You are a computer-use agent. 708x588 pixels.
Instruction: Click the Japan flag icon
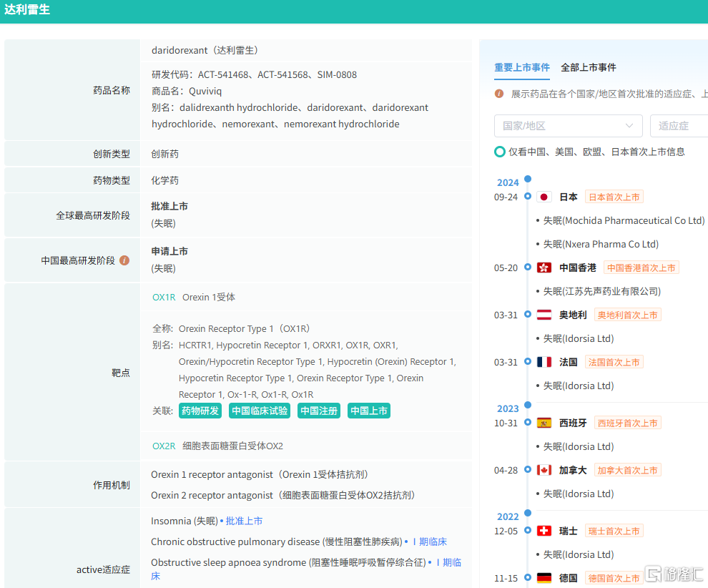pos(544,197)
